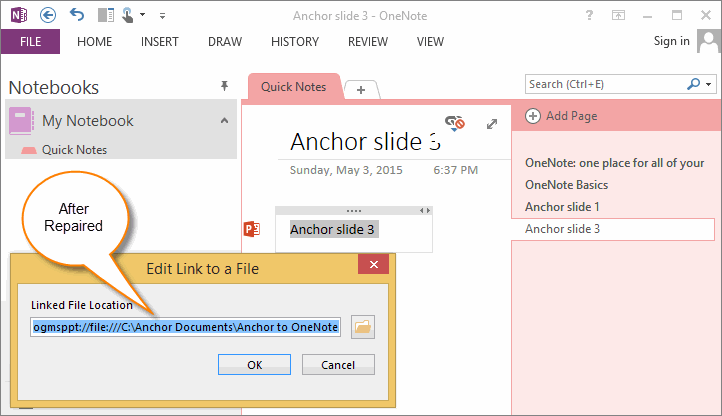Open OneNote Help question mark
This screenshot has height=416, width=722.
point(589,15)
